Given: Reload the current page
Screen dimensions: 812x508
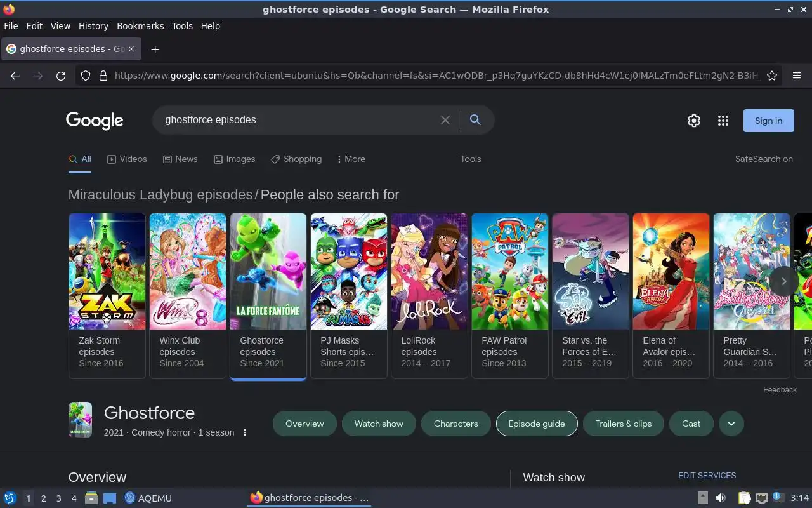Looking at the screenshot, I should tap(61, 76).
